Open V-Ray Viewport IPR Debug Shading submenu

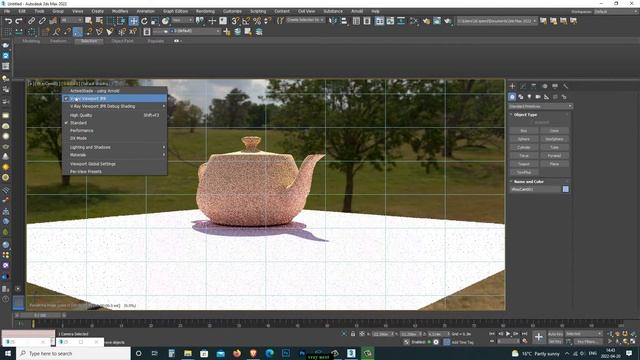(115, 106)
